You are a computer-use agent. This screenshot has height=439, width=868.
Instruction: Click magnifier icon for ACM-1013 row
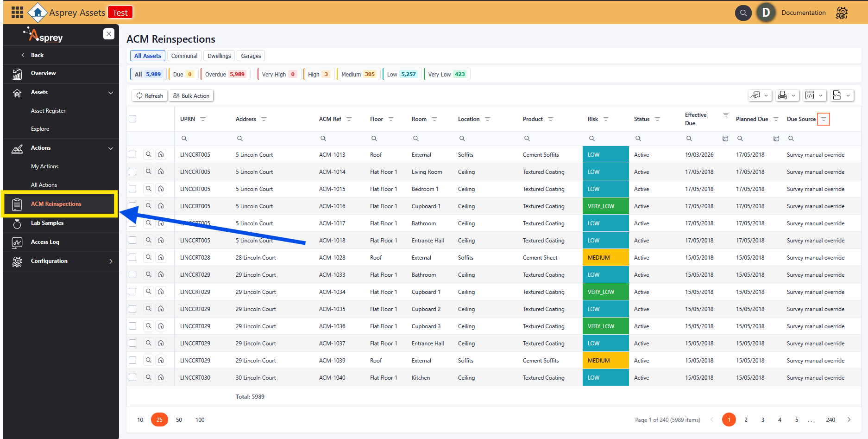(148, 154)
